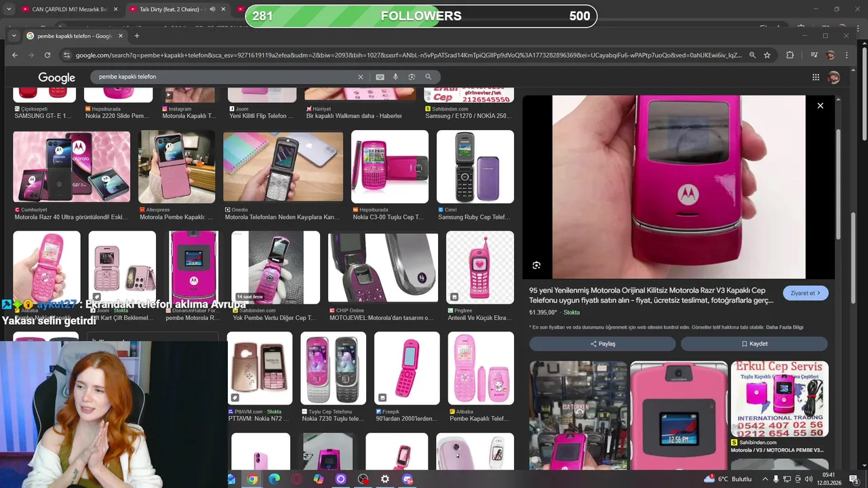The height and width of the screenshot is (488, 868).
Task: Click the 'Paylaş' share button
Action: (x=603, y=344)
